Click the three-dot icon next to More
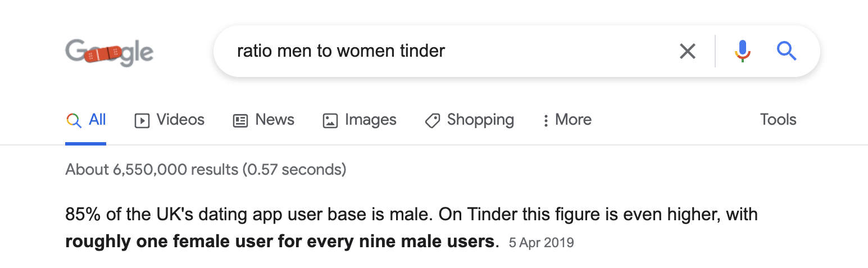Screen dimensions: 868x268 pyautogui.click(x=546, y=120)
